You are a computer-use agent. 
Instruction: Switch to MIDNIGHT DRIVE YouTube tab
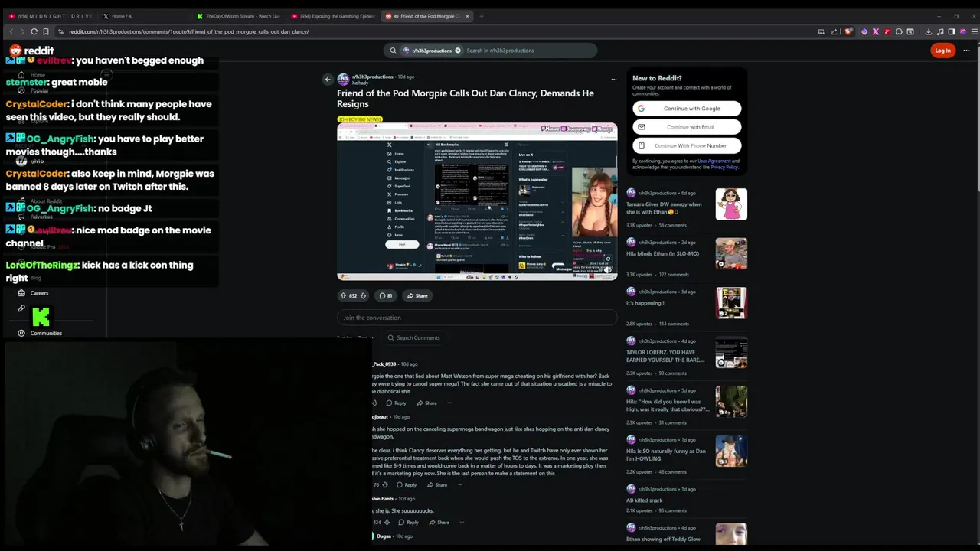point(51,16)
